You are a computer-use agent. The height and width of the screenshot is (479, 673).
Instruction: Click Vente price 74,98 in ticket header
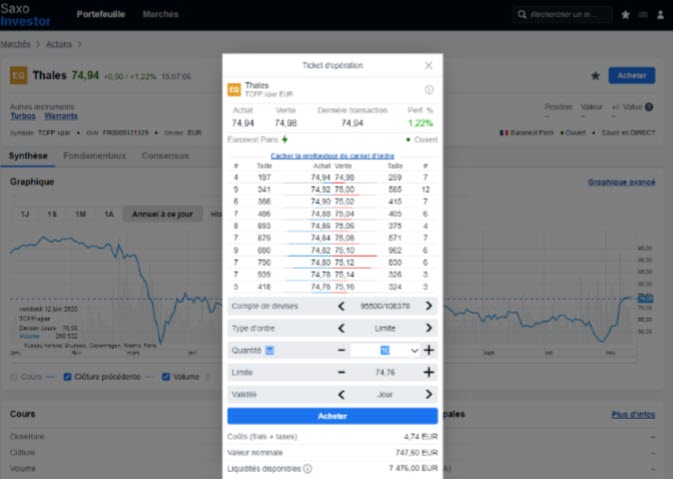[286, 123]
